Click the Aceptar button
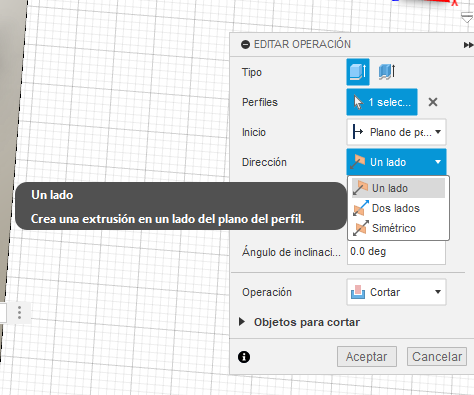 (x=367, y=357)
